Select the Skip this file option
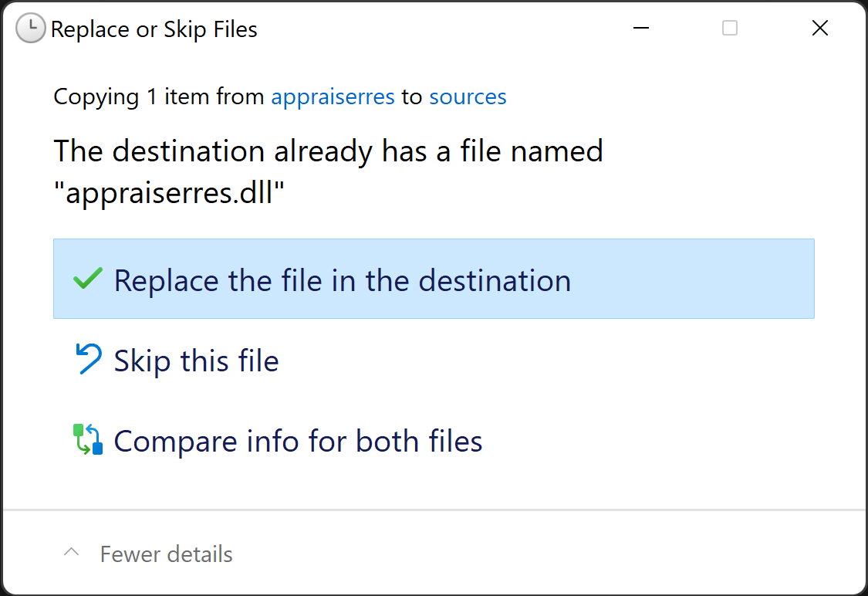868x596 pixels. click(197, 361)
